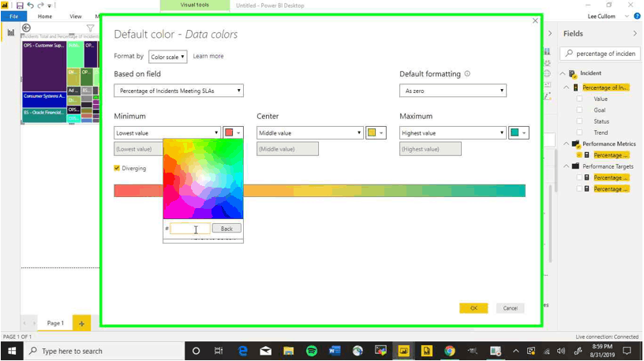
Task: Click the Undo arrow icon
Action: [x=29, y=6]
